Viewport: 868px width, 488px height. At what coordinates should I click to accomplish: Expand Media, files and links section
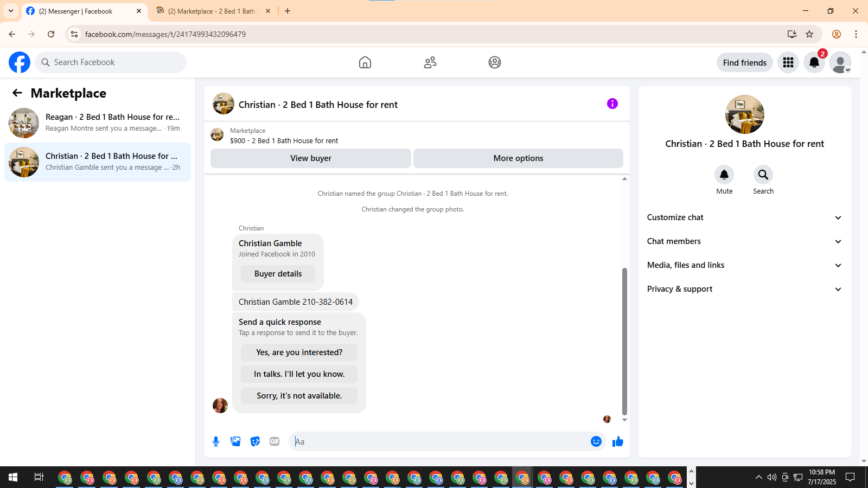pos(744,265)
